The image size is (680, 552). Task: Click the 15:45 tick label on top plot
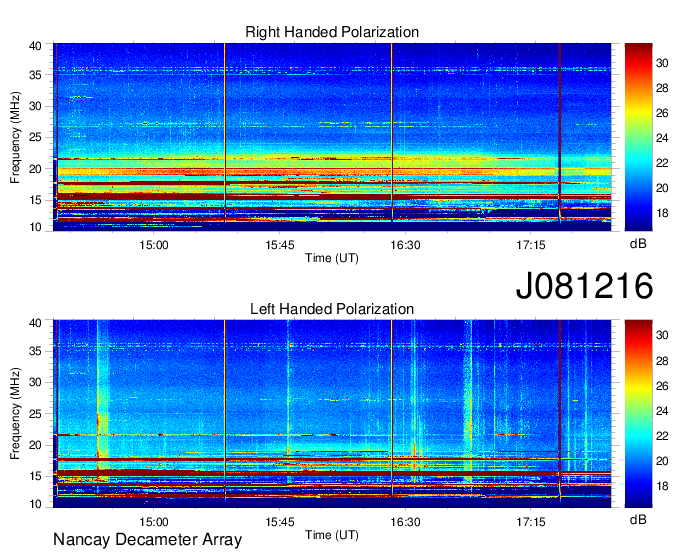(280, 245)
